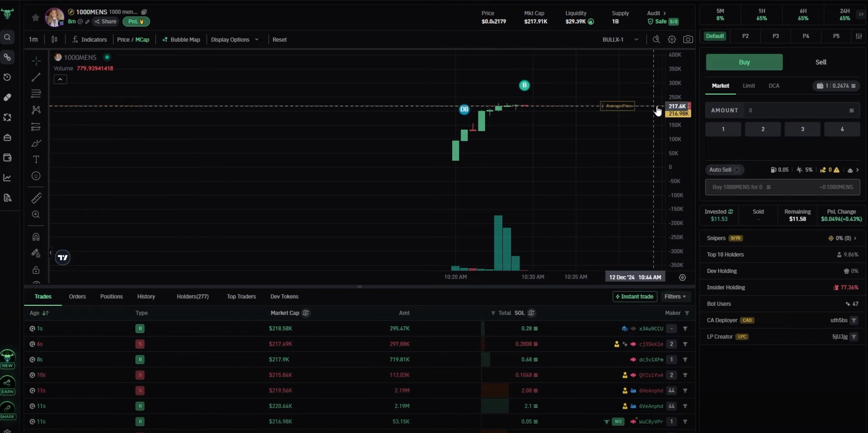This screenshot has height=433, width=868.
Task: Click the green Buy button
Action: (x=744, y=62)
